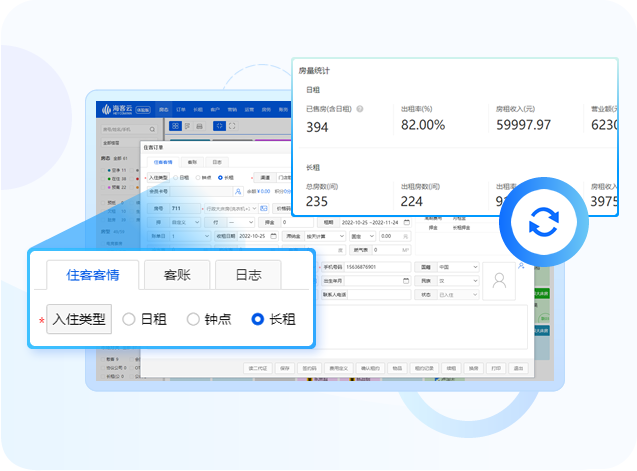Select the 钟点 radio option in callout
The height and width of the screenshot is (471, 637).
[x=194, y=319]
